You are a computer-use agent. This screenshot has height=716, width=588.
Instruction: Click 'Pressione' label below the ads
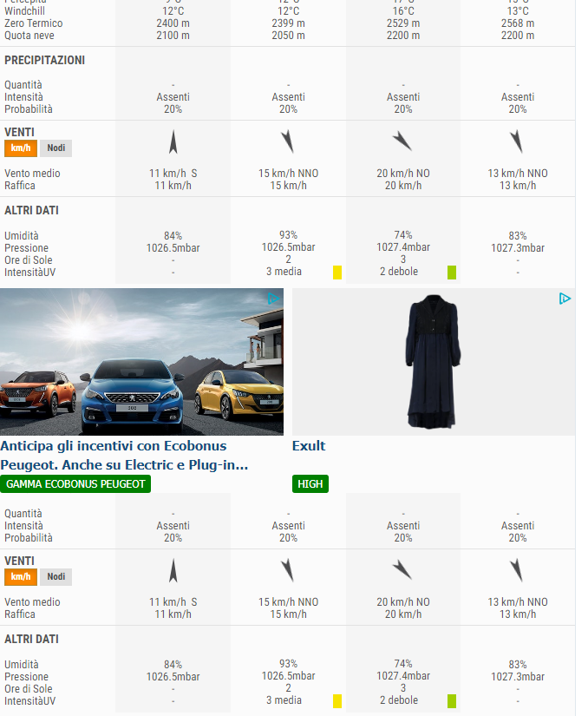click(x=27, y=677)
